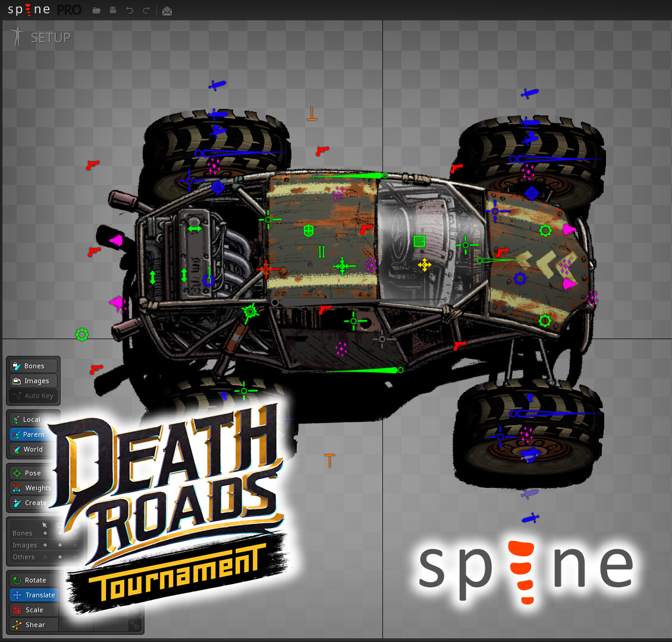Activate the Scale tool
Screen dimensions: 672x642
click(x=33, y=609)
